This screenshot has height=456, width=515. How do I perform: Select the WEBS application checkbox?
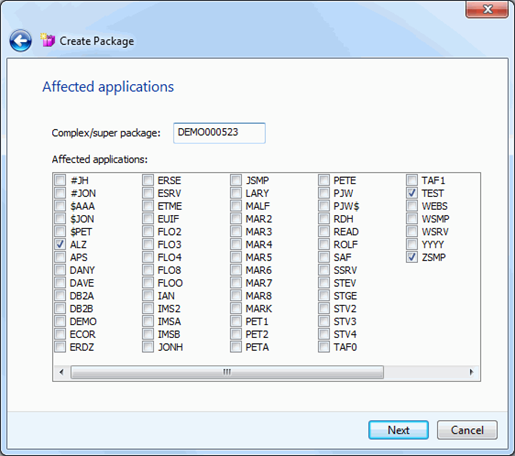coord(412,206)
